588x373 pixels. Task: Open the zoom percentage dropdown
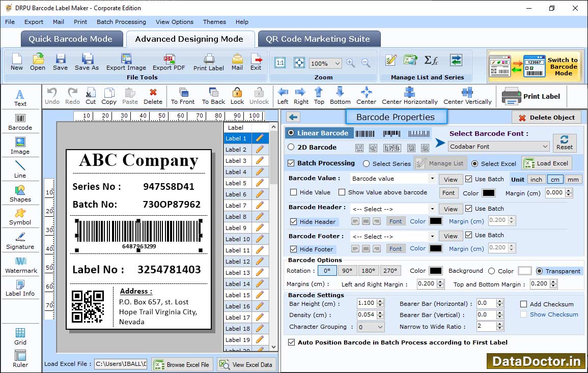click(x=325, y=63)
